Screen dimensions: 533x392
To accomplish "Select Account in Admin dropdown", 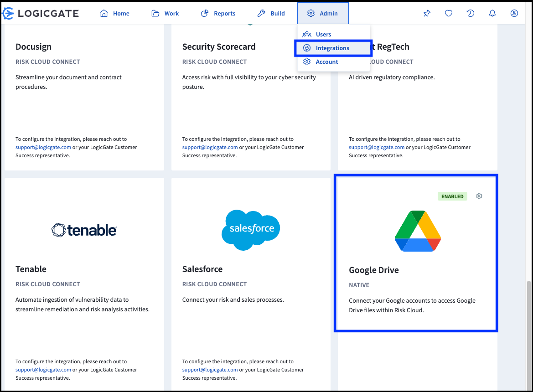I will click(333, 62).
